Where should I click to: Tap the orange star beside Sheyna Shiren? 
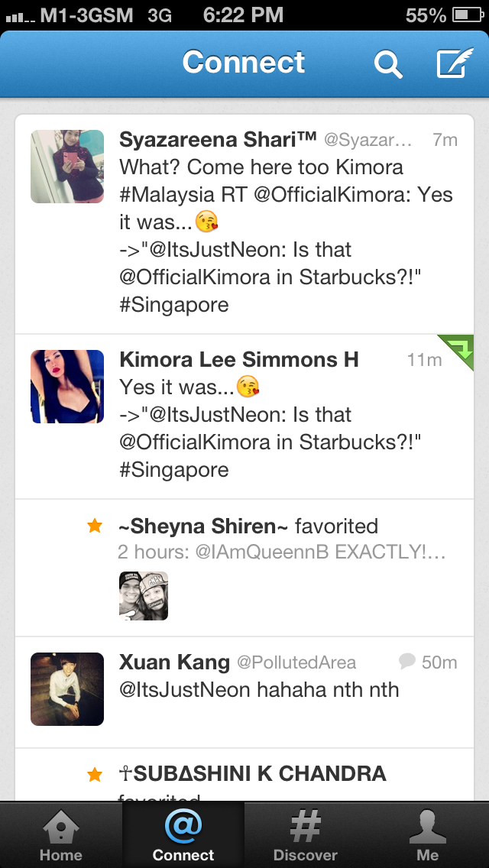click(95, 526)
